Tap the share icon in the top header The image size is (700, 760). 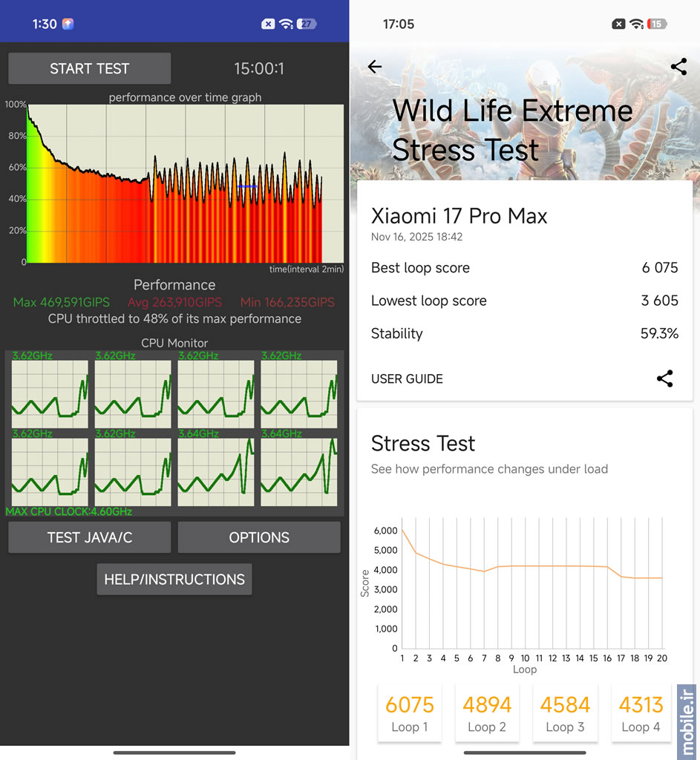click(678, 67)
